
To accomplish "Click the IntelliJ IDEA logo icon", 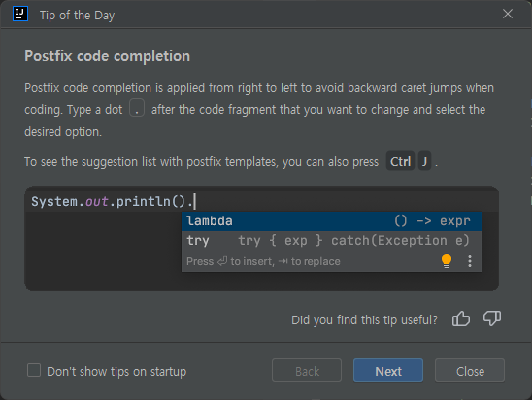I will click(x=20, y=15).
